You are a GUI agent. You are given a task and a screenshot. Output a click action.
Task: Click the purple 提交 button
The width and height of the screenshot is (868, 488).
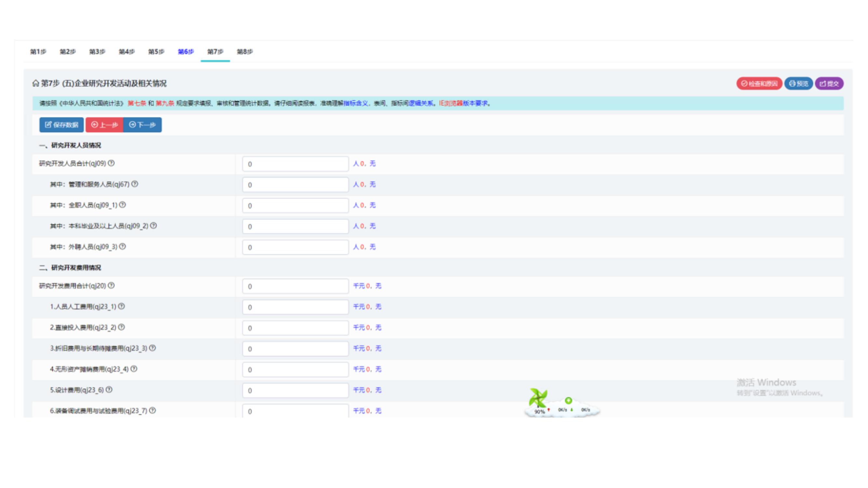pyautogui.click(x=829, y=84)
